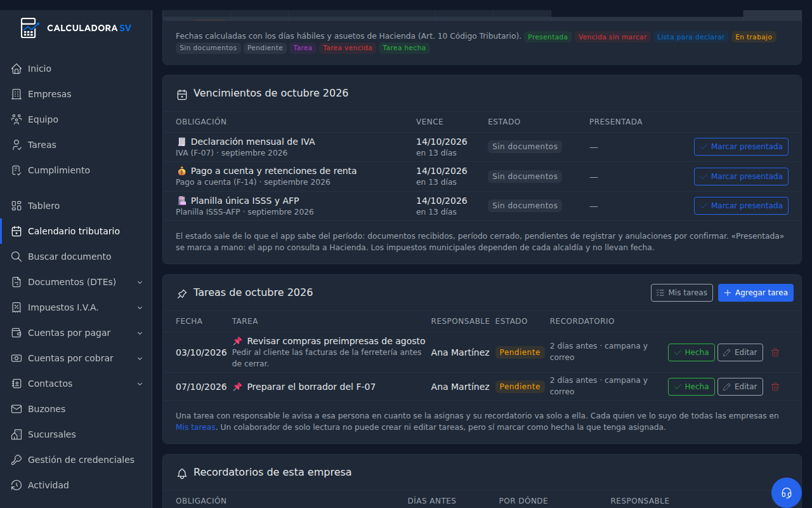
Task: Mark Planilla única ISSS y AFP as presentada
Action: click(741, 206)
